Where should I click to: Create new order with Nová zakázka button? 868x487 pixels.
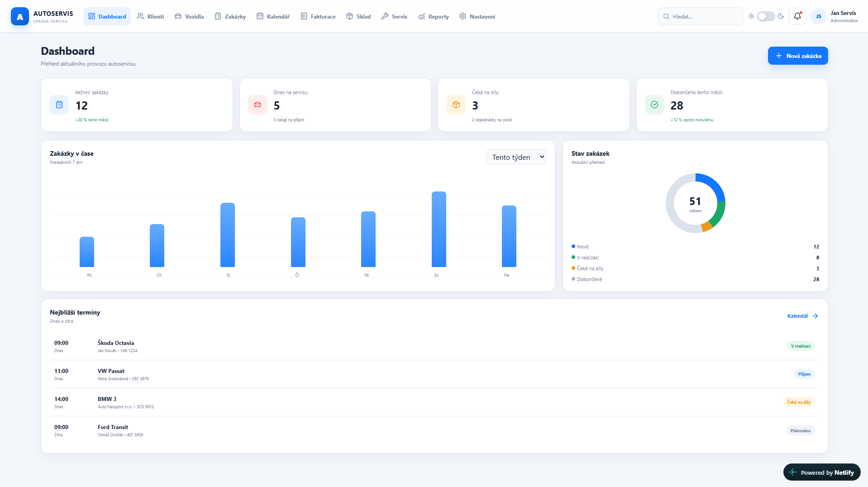(798, 56)
